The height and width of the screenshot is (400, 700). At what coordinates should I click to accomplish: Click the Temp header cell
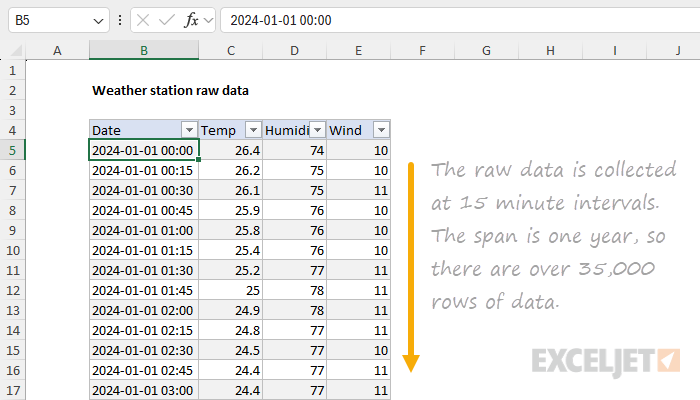pos(230,130)
